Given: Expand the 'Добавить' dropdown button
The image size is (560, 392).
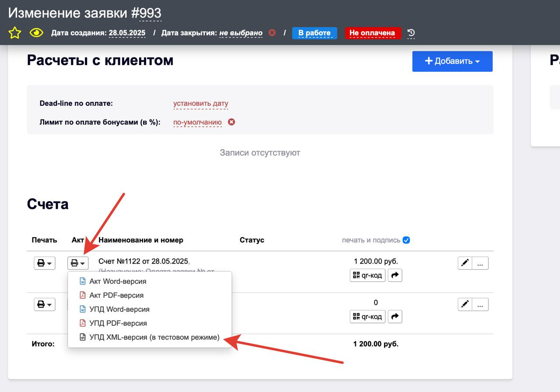Looking at the screenshot, I should (452, 61).
